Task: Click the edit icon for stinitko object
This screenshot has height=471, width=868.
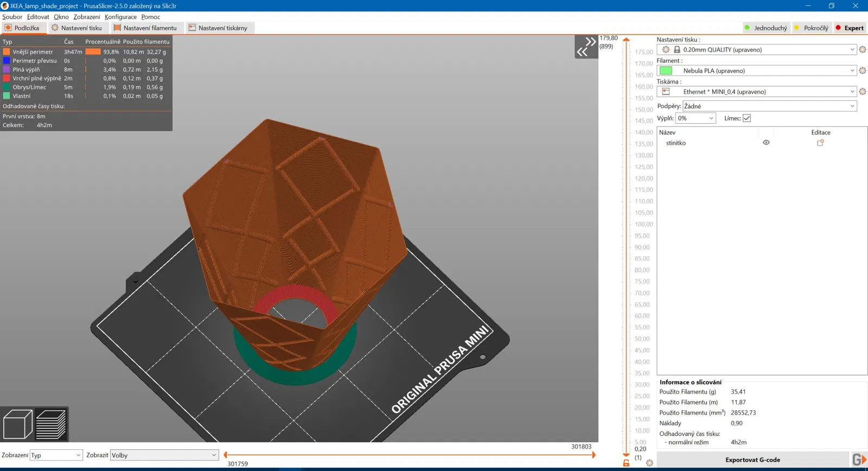Action: (820, 143)
